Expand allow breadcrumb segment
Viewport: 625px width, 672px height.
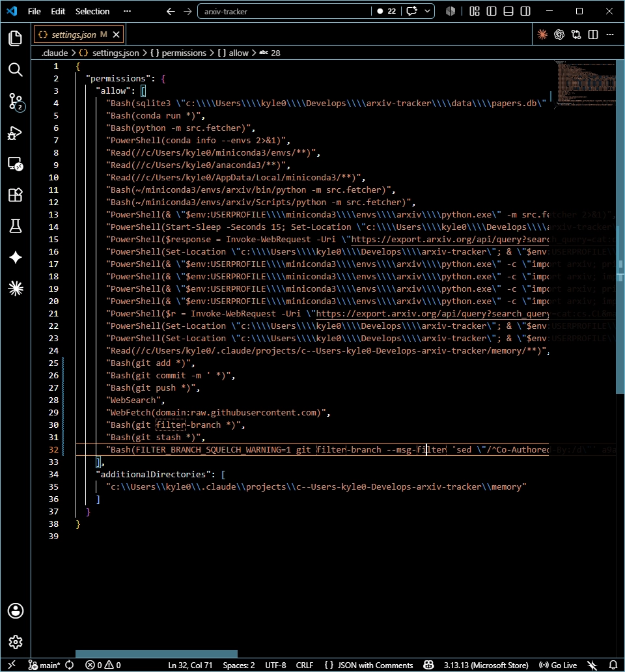point(233,53)
